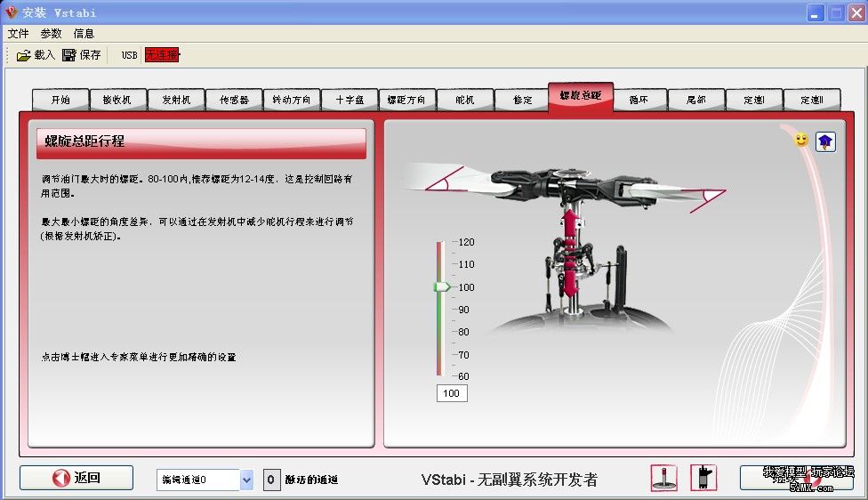Switch to the 修定 tab
This screenshot has height=500, width=868.
coord(522,100)
